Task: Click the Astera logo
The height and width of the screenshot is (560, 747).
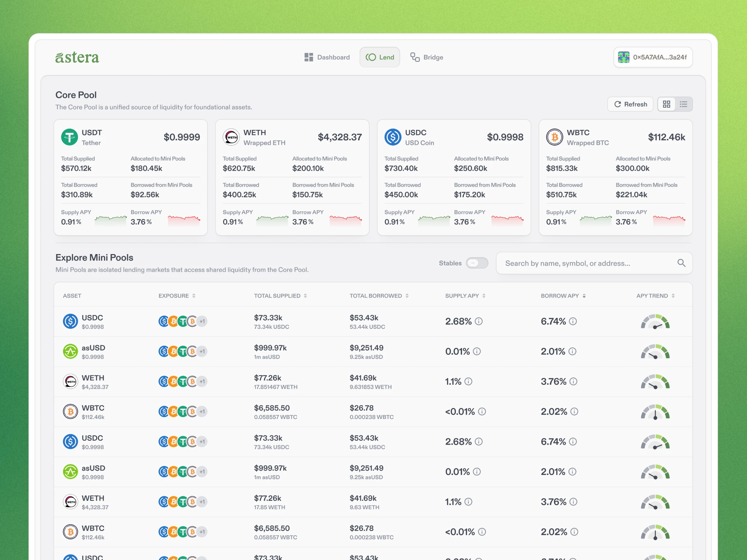Action: click(77, 57)
